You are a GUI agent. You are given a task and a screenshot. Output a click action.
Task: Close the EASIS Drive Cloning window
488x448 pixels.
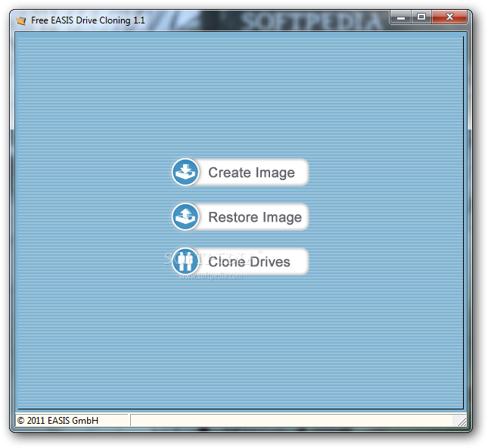[x=449, y=17]
